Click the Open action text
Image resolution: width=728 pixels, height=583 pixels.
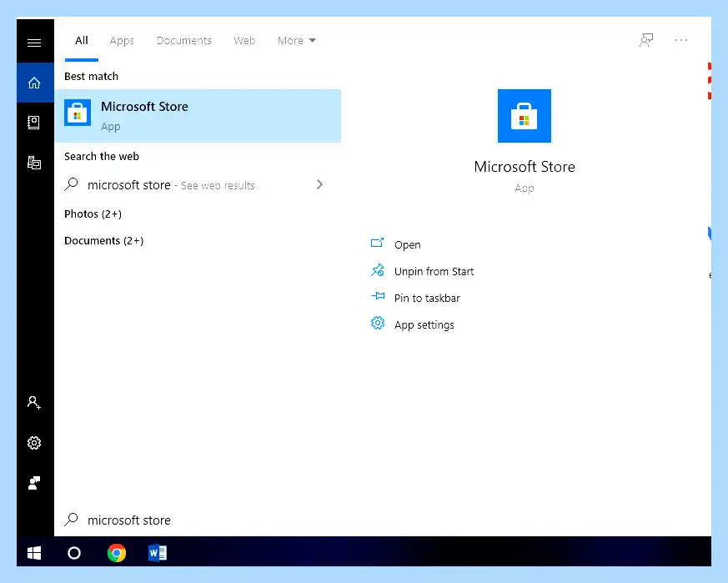coord(407,245)
